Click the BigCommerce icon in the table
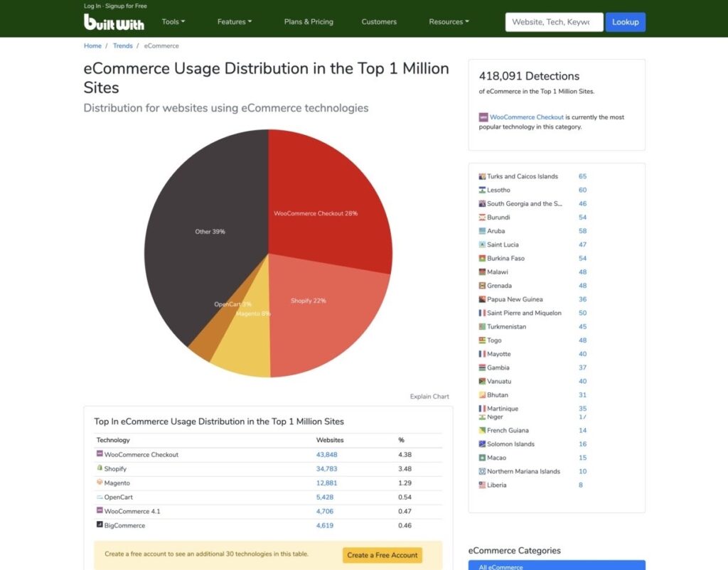Viewport: 728px width, 570px height. (x=100, y=525)
